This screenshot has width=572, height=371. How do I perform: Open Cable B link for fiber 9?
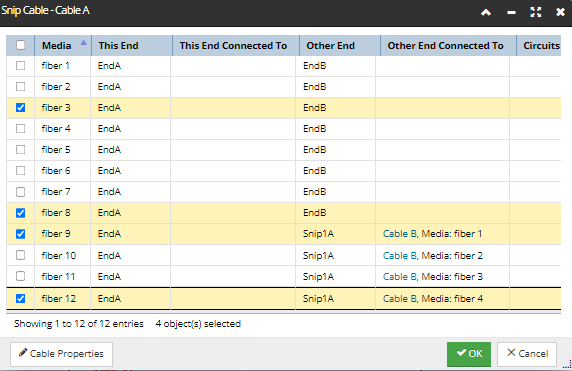[399, 234]
